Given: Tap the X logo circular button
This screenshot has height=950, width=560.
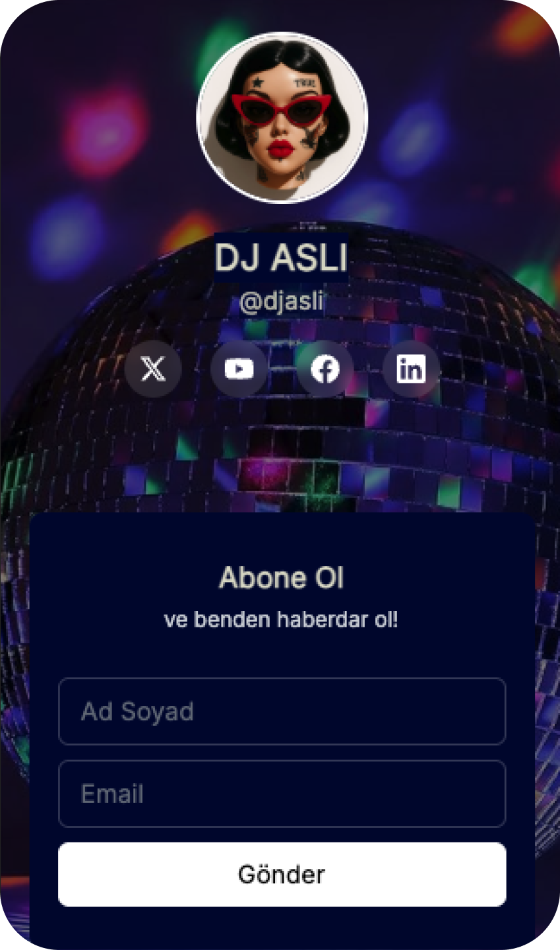Looking at the screenshot, I should coord(153,369).
